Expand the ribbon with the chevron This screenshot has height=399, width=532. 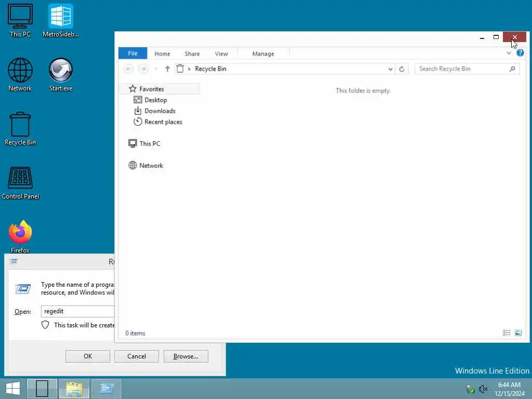pos(509,54)
